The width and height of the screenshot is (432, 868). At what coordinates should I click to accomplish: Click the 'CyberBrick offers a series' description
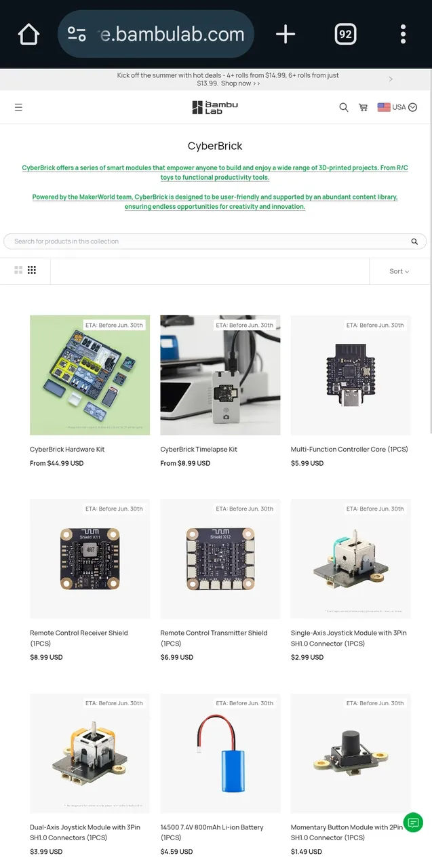pyautogui.click(x=215, y=172)
